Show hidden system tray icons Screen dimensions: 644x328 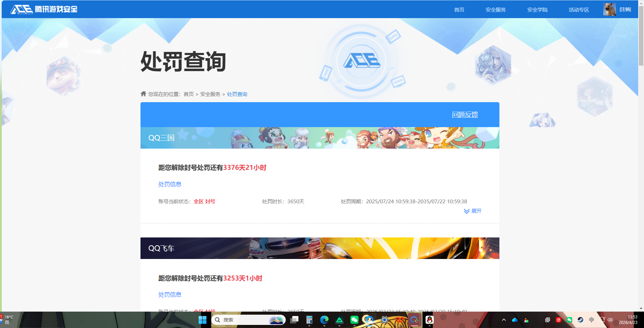coord(504,320)
